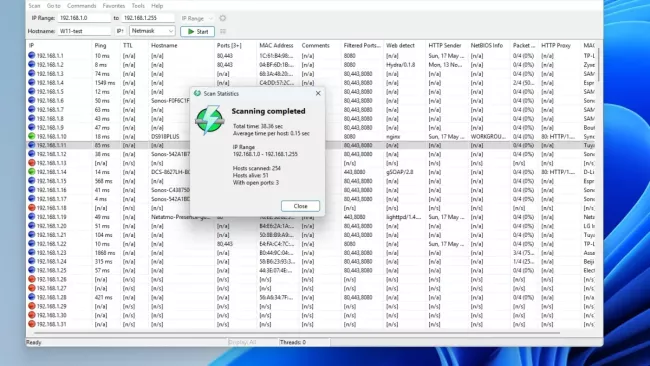Click the horizontal scrollbar under the results

click(296, 332)
